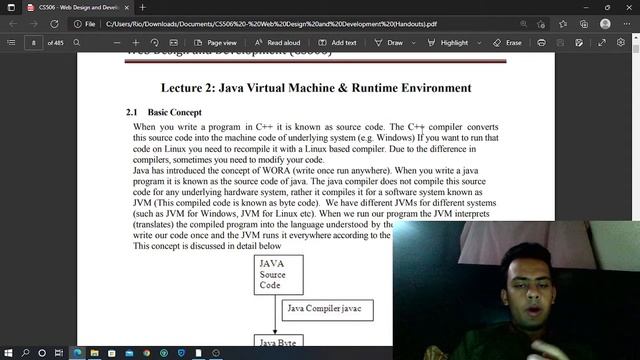The image size is (640, 360).
Task: View the File site information icon
Action: pyautogui.click(x=84, y=24)
